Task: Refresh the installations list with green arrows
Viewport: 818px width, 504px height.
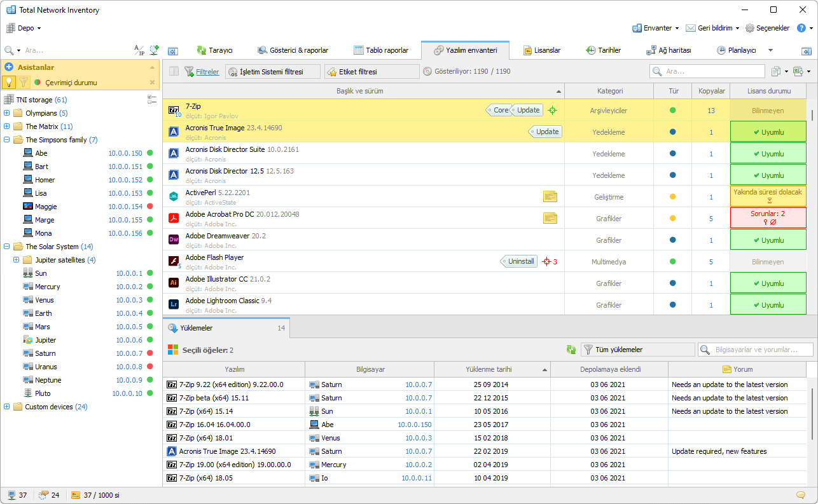Action: pyautogui.click(x=571, y=350)
